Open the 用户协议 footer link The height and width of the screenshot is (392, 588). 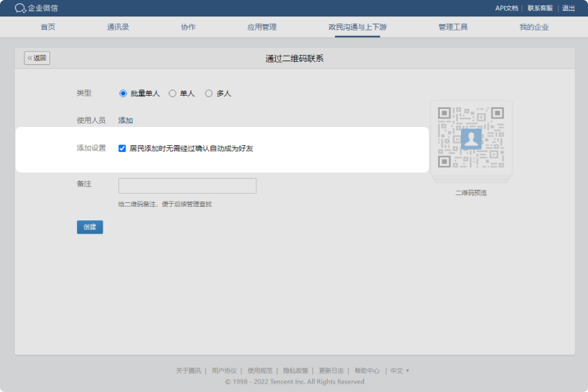pos(224,371)
